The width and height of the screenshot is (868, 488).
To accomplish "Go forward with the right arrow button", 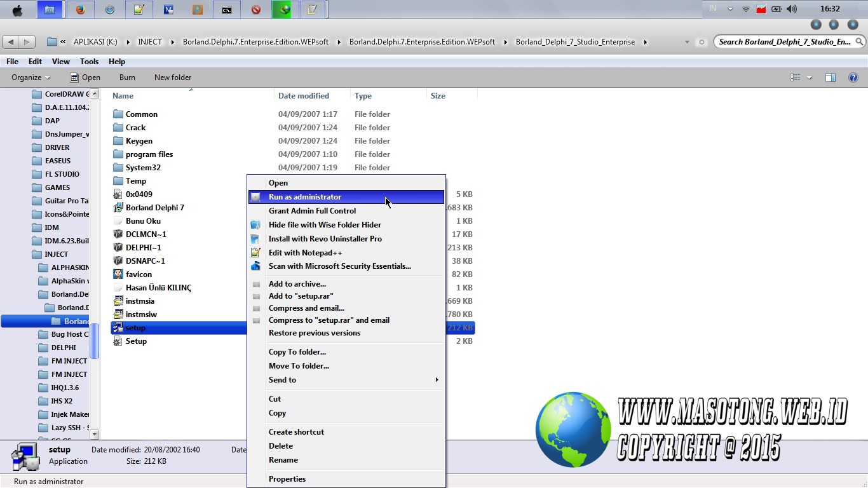I will pyautogui.click(x=27, y=42).
